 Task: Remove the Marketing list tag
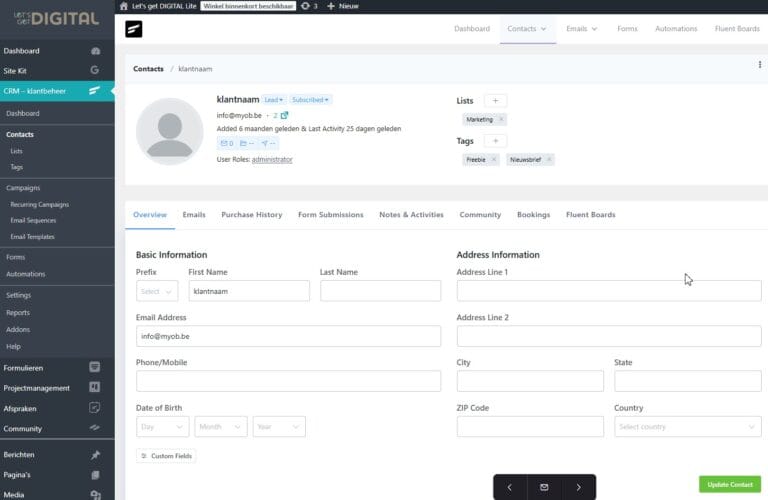tap(501, 120)
